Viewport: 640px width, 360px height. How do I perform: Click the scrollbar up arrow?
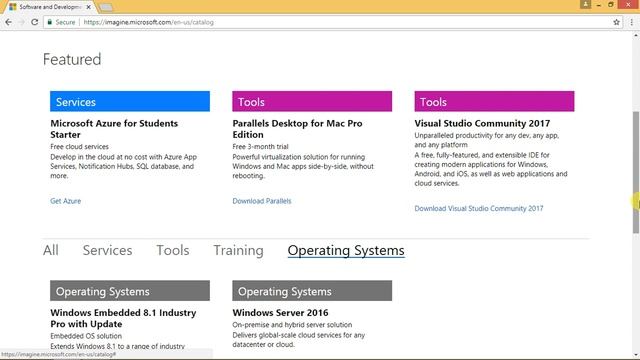point(636,36)
